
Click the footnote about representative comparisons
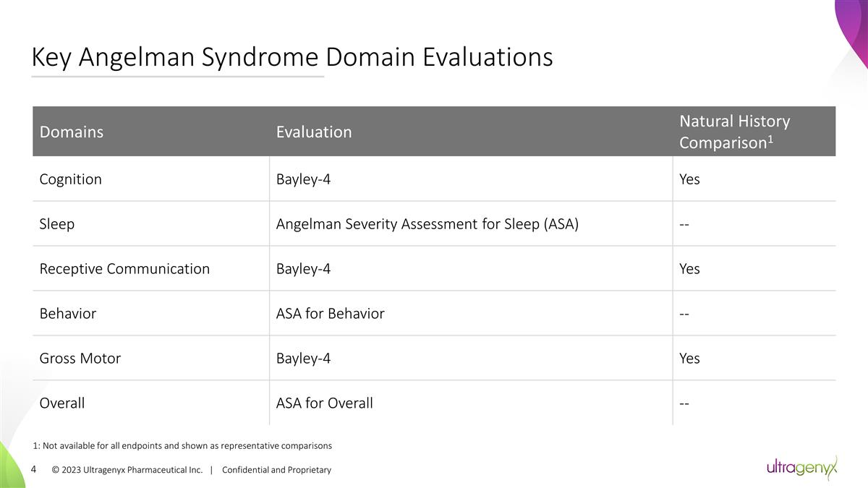click(182, 445)
